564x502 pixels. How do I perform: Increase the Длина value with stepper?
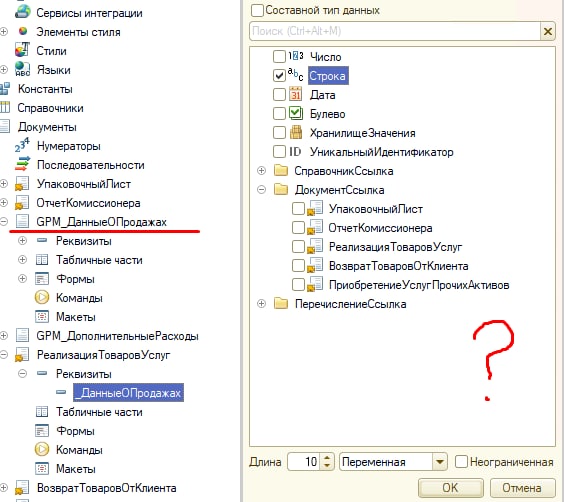tap(327, 458)
